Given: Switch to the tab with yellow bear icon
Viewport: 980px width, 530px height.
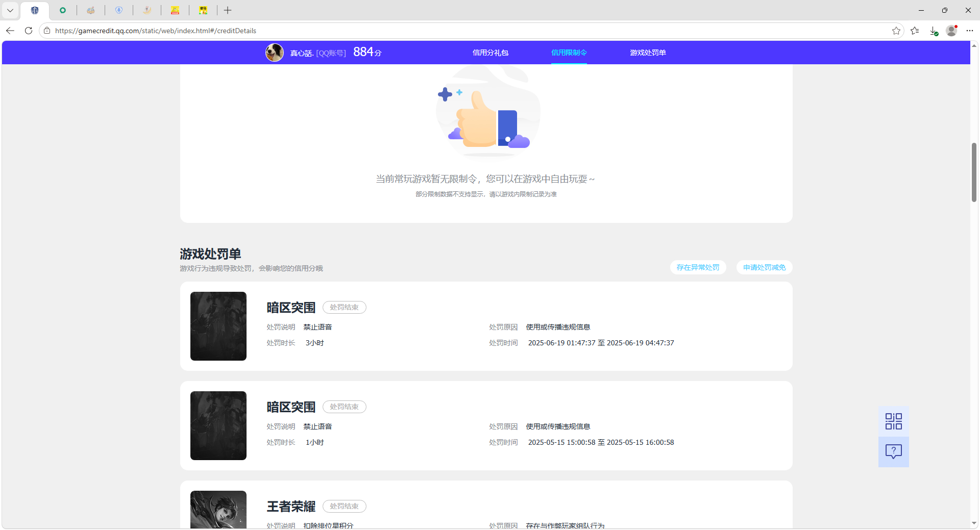Looking at the screenshot, I should (x=175, y=10).
